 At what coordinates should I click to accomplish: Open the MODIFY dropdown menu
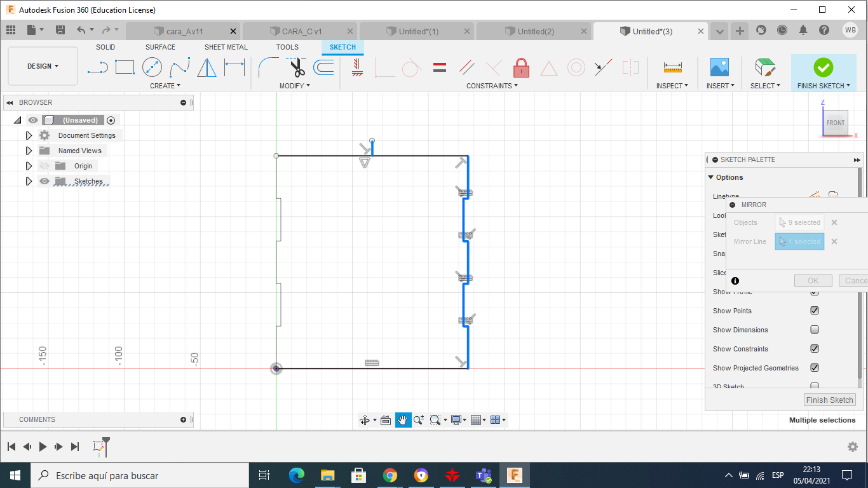(x=295, y=86)
